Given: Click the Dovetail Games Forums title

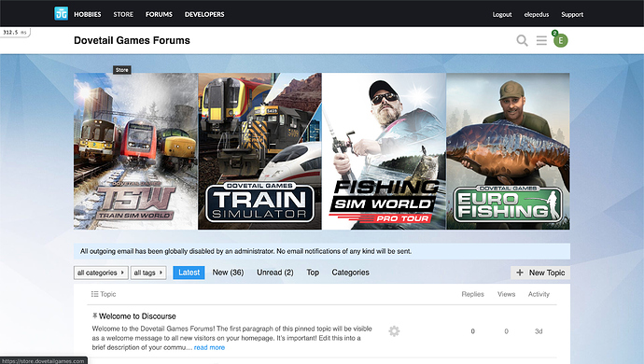Looking at the screenshot, I should (x=132, y=40).
